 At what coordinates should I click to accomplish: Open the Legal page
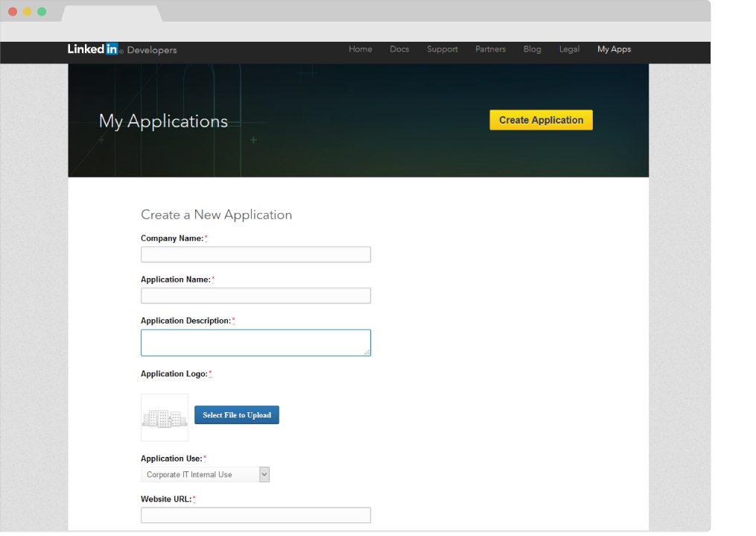569,49
